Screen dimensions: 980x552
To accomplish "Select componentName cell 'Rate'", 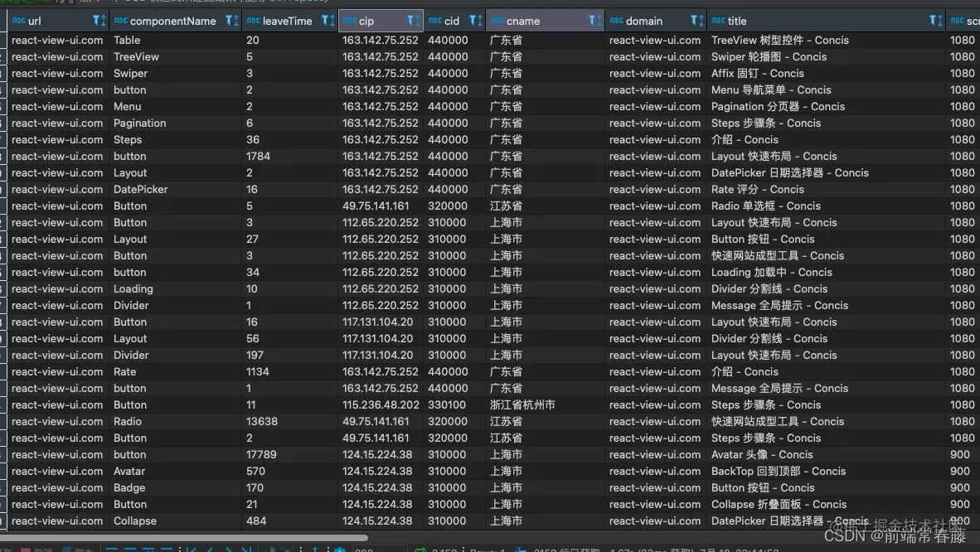I will pos(176,371).
